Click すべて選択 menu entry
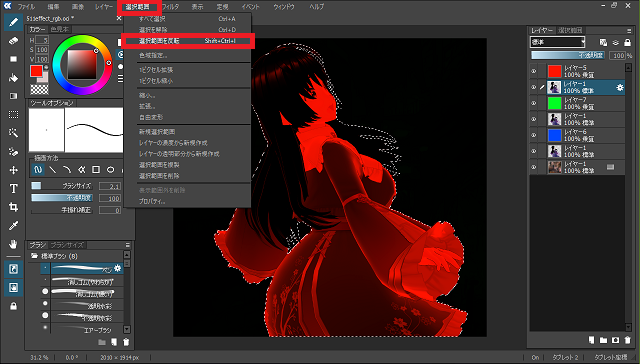 point(187,19)
